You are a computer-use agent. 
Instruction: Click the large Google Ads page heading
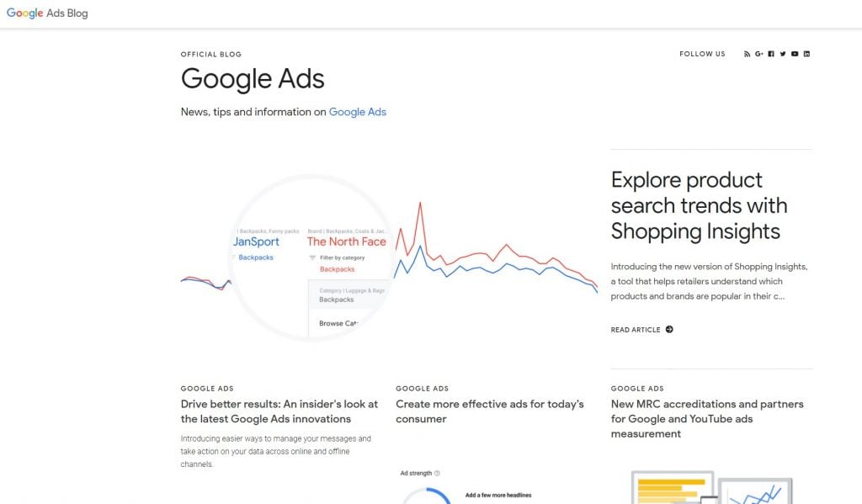253,79
